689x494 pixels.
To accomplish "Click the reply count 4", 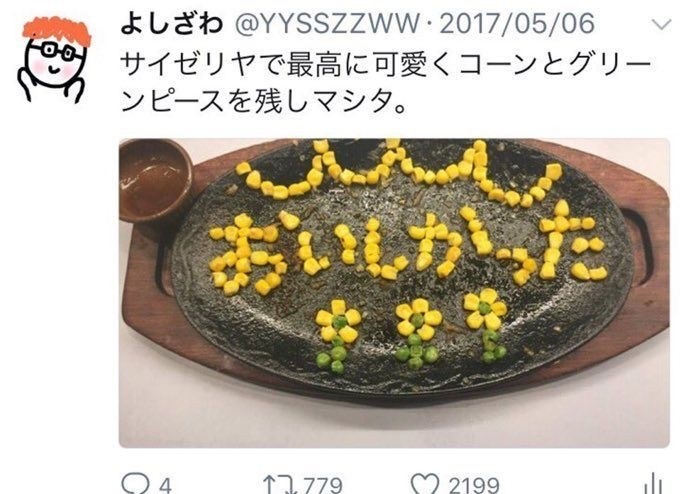I will [165, 485].
